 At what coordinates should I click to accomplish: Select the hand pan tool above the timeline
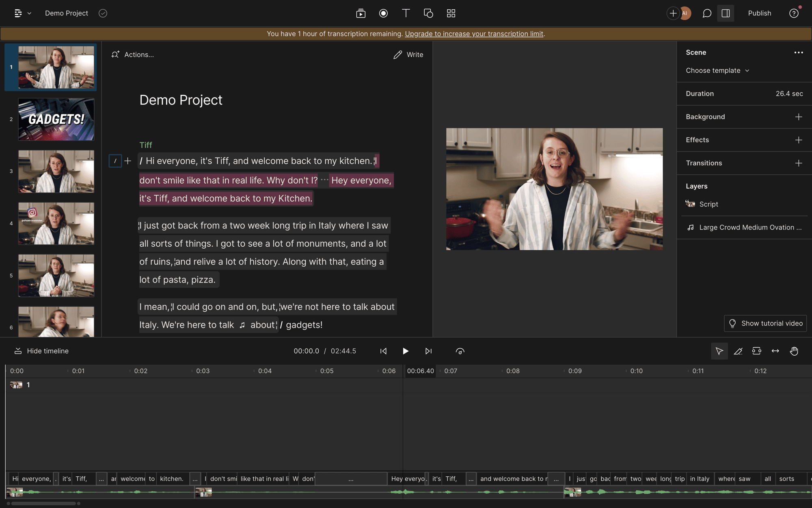point(795,351)
